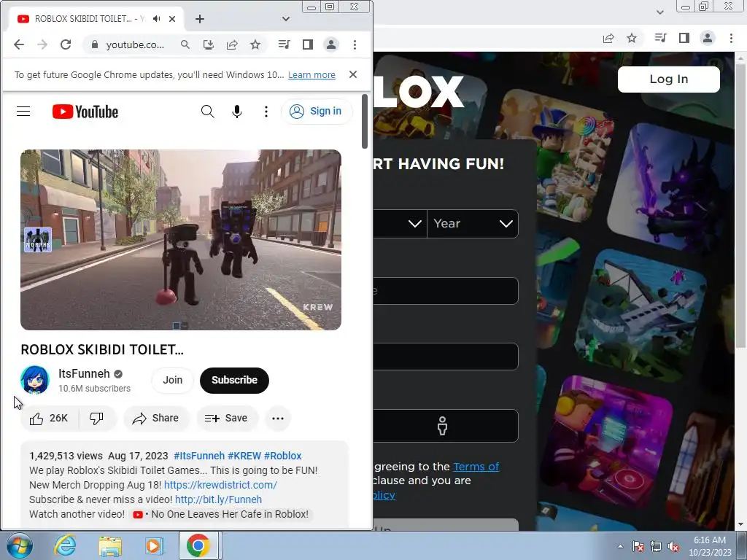Save the video to a playlist
The height and width of the screenshot is (560, 747).
227,418
